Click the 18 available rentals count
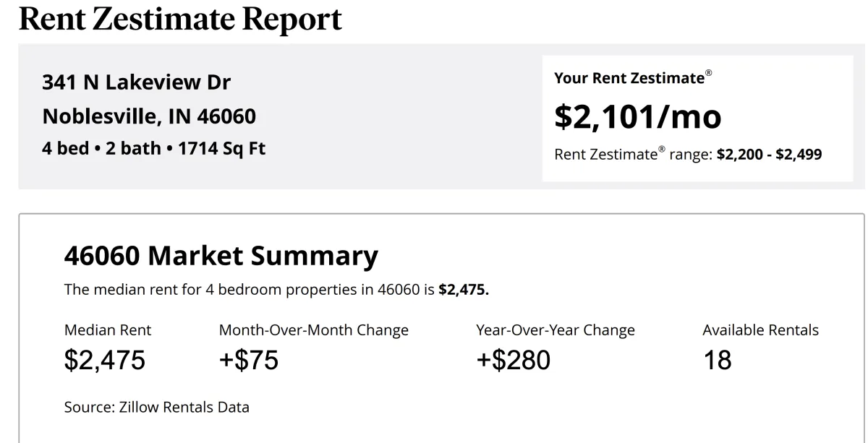The width and height of the screenshot is (868, 443). coord(718,360)
